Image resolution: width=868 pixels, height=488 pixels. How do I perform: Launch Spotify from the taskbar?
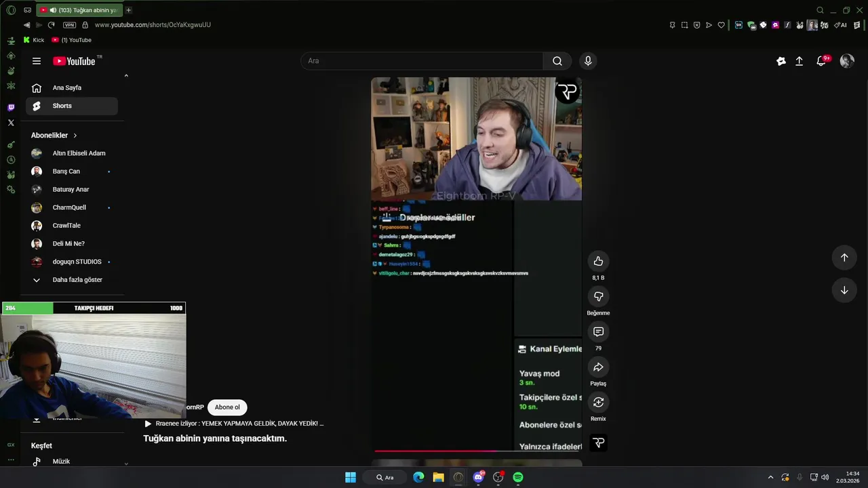(x=518, y=477)
